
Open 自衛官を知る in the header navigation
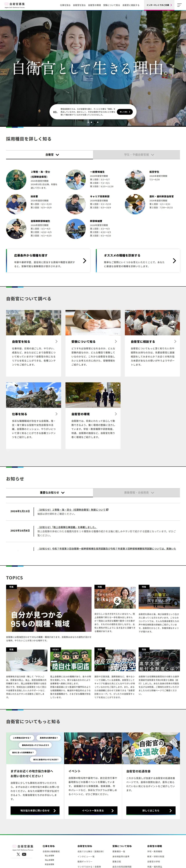[x=79, y=5]
